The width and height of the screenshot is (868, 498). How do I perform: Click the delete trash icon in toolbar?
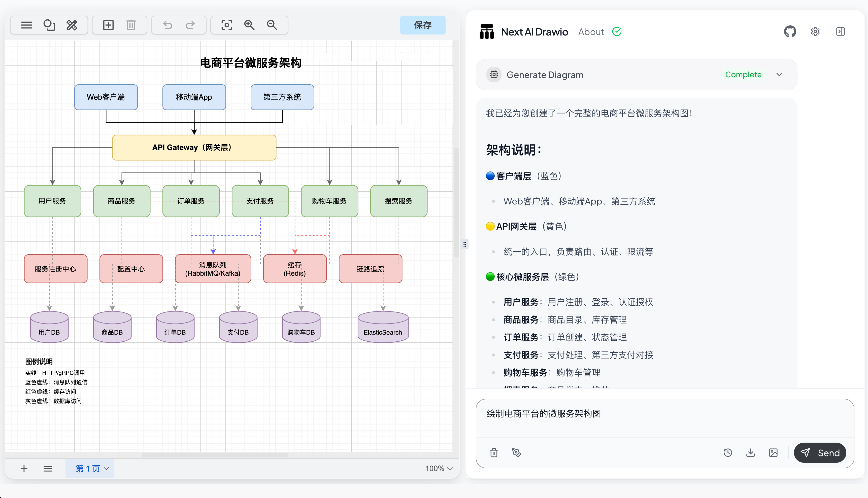pyautogui.click(x=131, y=25)
